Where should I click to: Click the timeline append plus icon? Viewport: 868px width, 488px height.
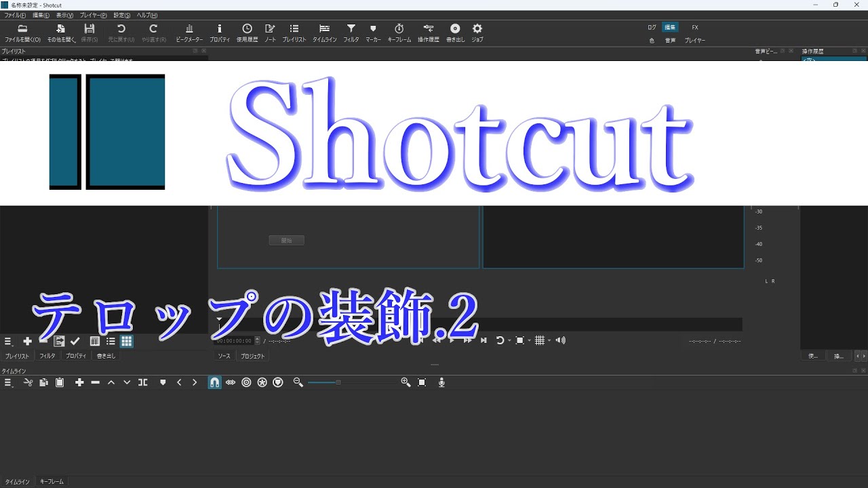coord(79,382)
